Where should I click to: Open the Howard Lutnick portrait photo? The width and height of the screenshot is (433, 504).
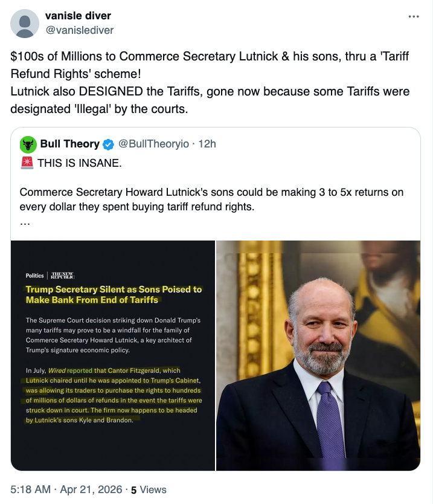click(318, 355)
